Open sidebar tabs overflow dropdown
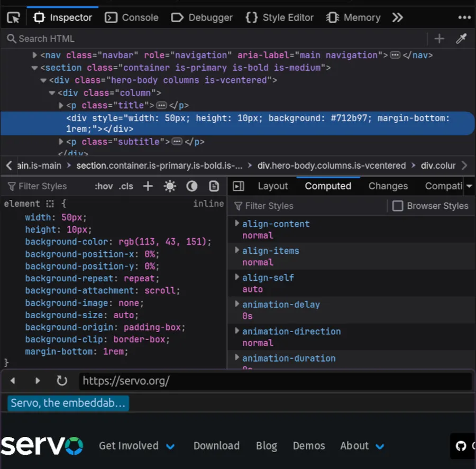This screenshot has height=469, width=476. (x=469, y=186)
